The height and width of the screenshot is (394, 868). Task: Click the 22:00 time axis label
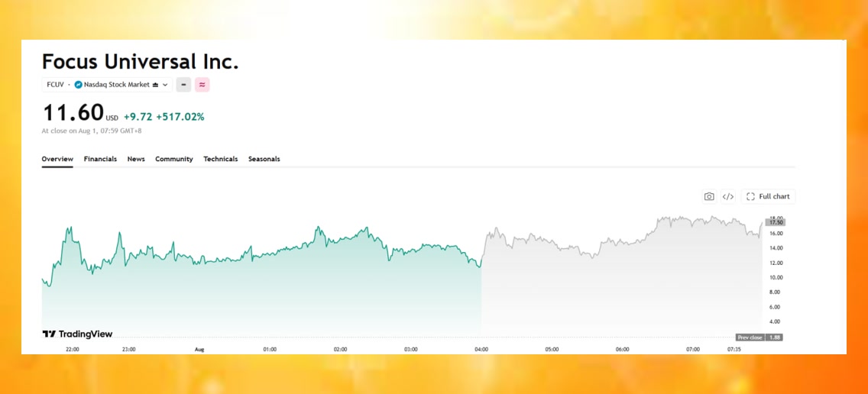pos(73,349)
